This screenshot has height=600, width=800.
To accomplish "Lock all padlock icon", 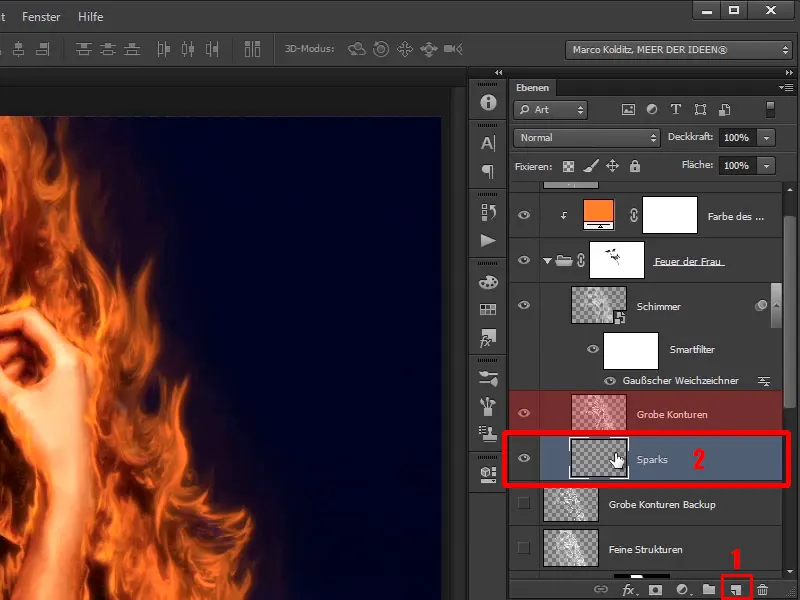I will [x=635, y=166].
